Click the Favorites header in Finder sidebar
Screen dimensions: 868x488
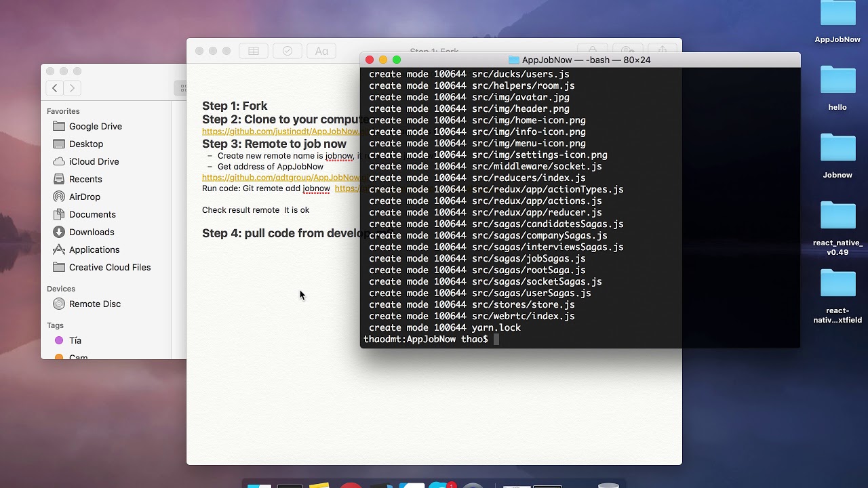point(63,111)
